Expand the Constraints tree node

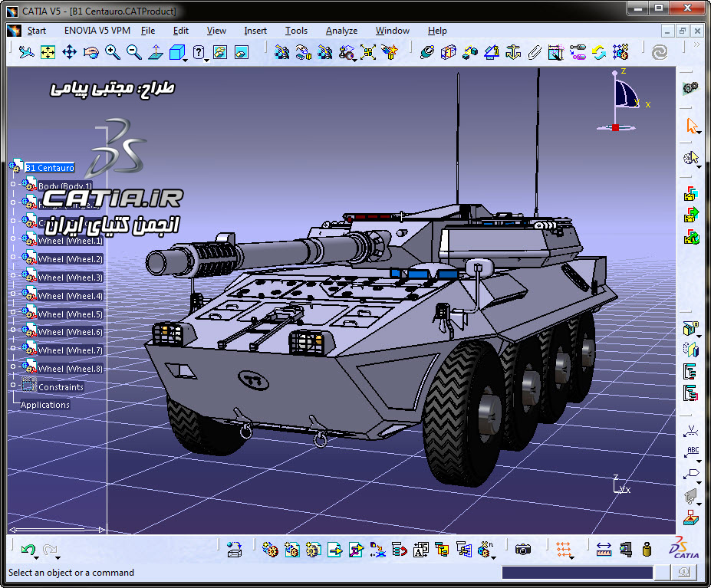[13, 387]
